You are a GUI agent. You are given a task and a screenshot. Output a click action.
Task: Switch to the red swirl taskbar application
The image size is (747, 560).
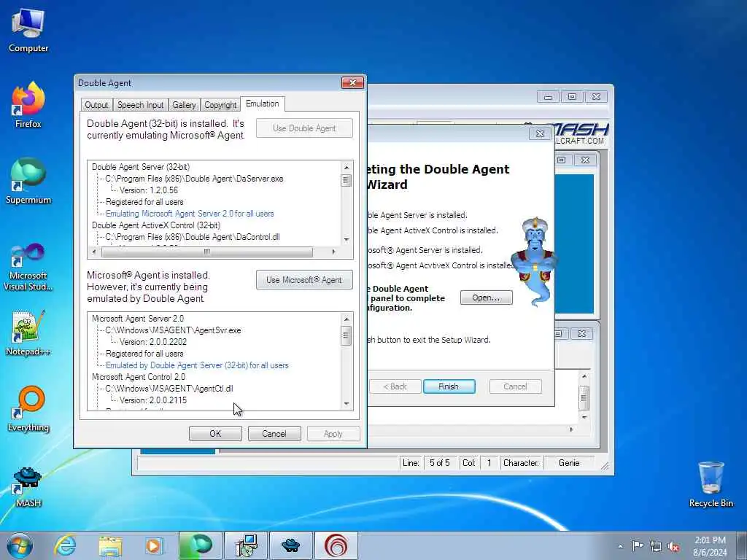[336, 545]
